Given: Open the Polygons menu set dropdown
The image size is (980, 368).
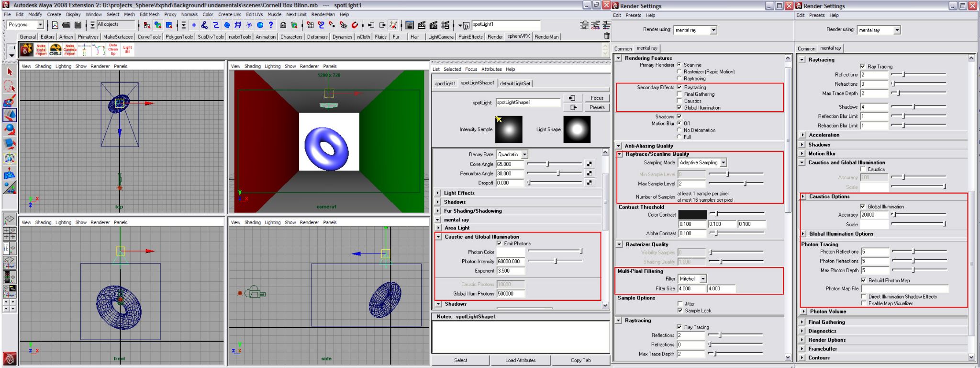Looking at the screenshot, I should (25, 25).
